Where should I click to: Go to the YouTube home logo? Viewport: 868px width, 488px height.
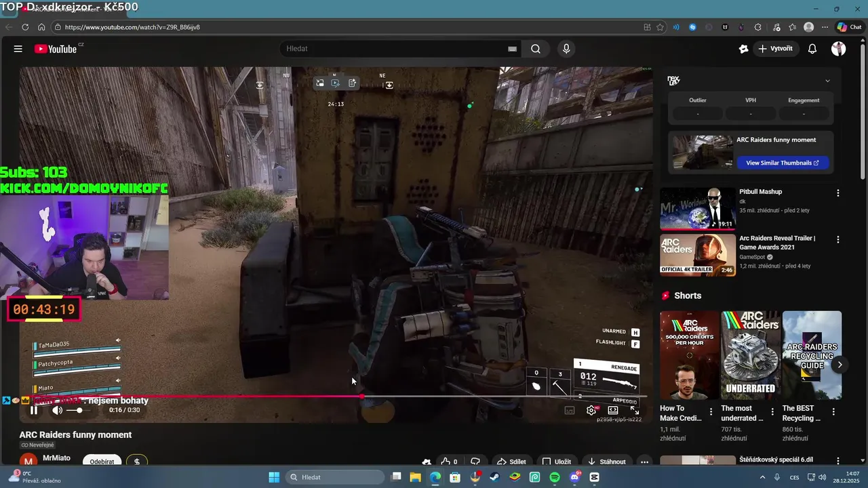click(56, 49)
